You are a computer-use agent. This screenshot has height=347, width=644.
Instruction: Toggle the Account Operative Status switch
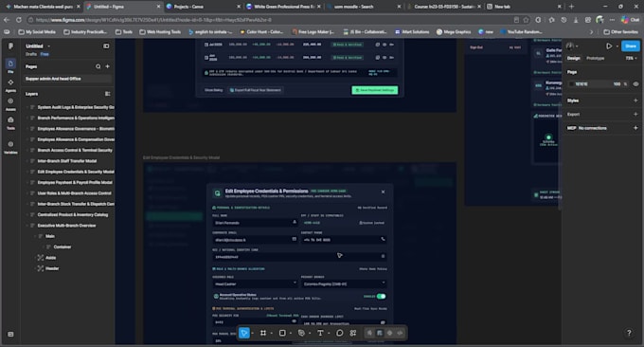[381, 297]
